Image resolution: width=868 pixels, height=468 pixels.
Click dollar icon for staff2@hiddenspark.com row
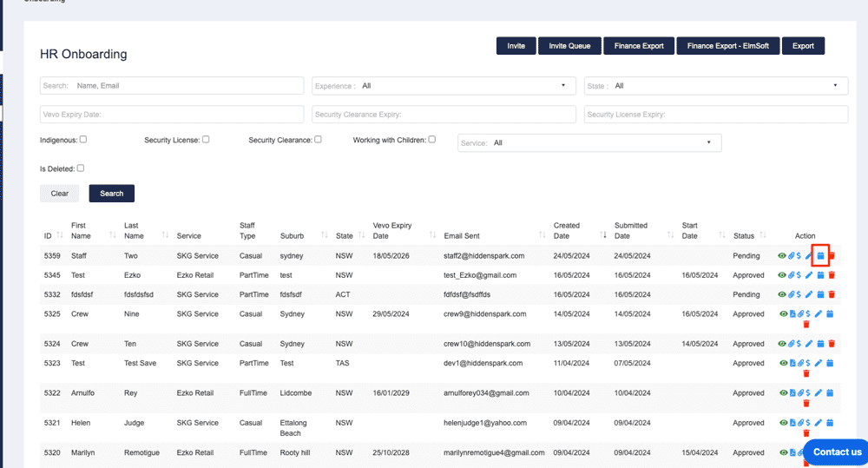tap(799, 256)
